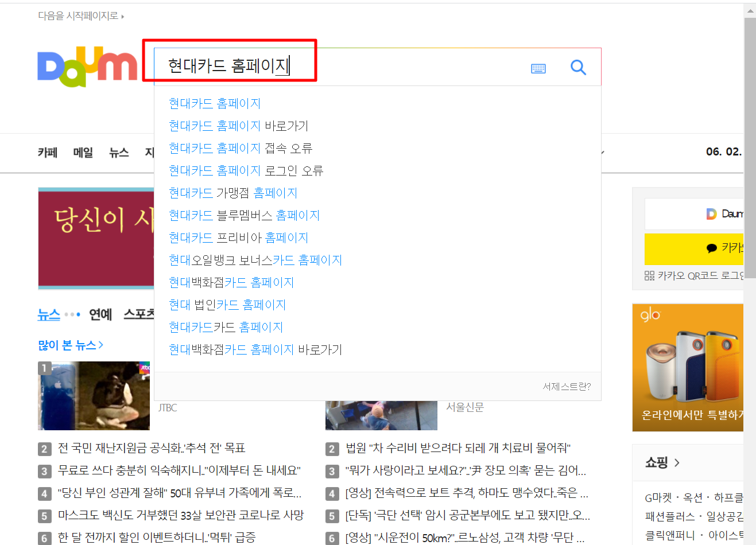Click 다음을 시작페이지로 link

[x=81, y=16]
